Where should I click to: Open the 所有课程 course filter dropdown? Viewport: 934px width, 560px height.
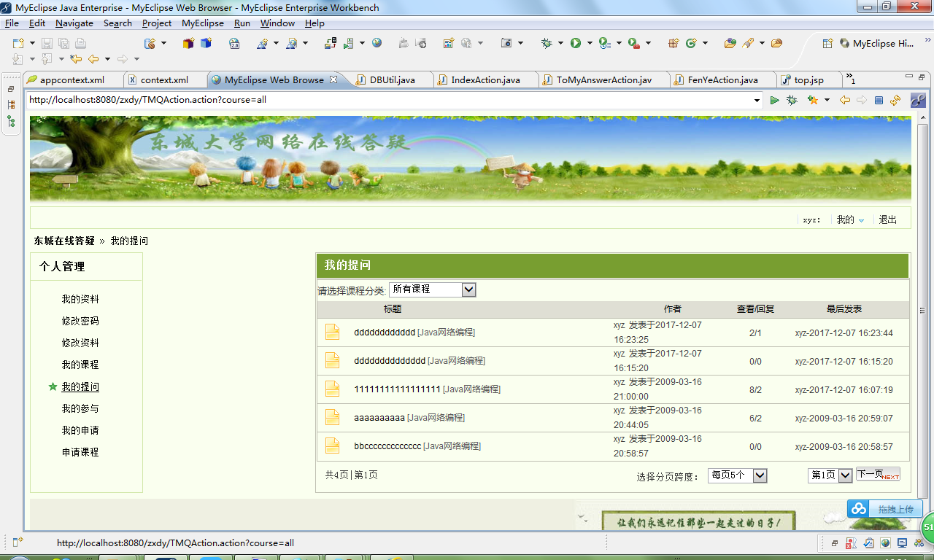[433, 289]
